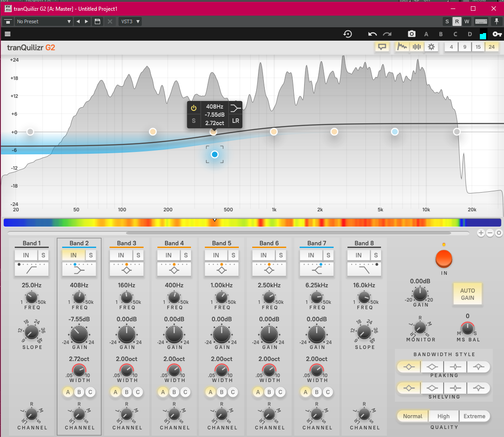The height and width of the screenshot is (437, 504).
Task: Go to the previous preset arrow
Action: pyautogui.click(x=78, y=21)
